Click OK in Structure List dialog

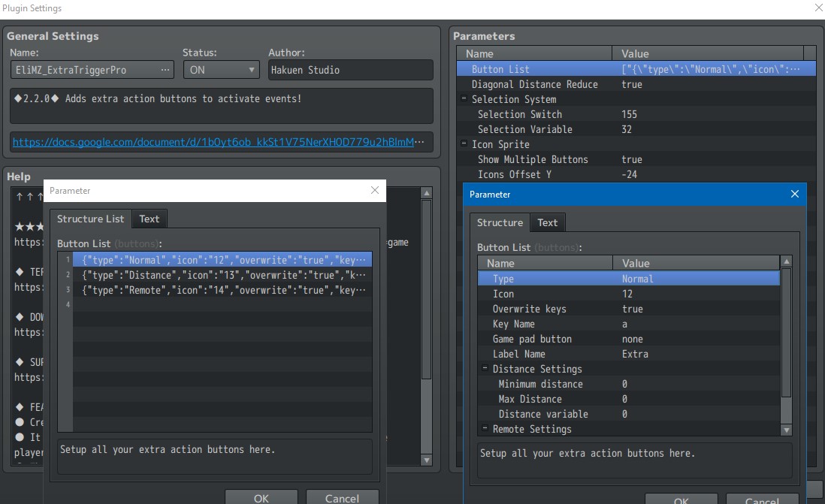(x=261, y=497)
